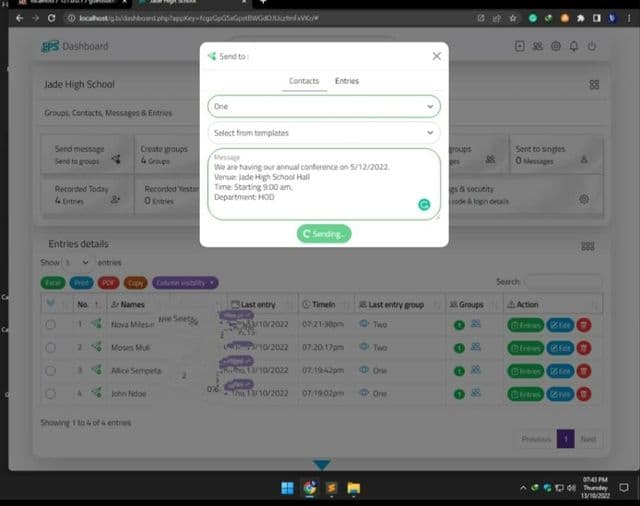640x506 pixels.
Task: Click the Previous pagination link
Action: point(536,439)
